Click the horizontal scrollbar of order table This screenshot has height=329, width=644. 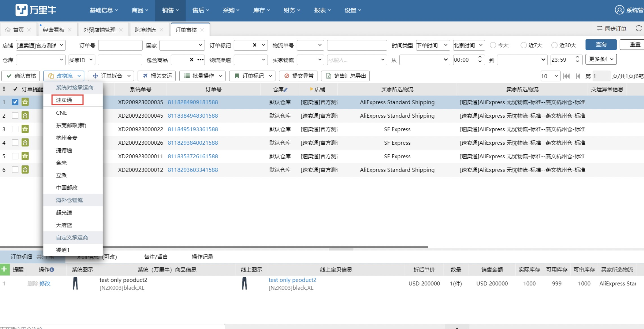pyautogui.click(x=214, y=247)
